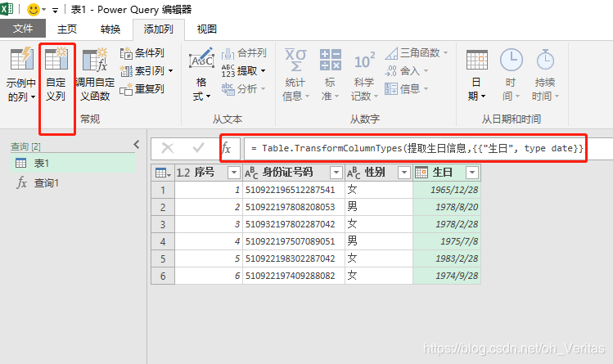Click the ABC type icon of 性别
This screenshot has height=364, width=613.
click(354, 173)
